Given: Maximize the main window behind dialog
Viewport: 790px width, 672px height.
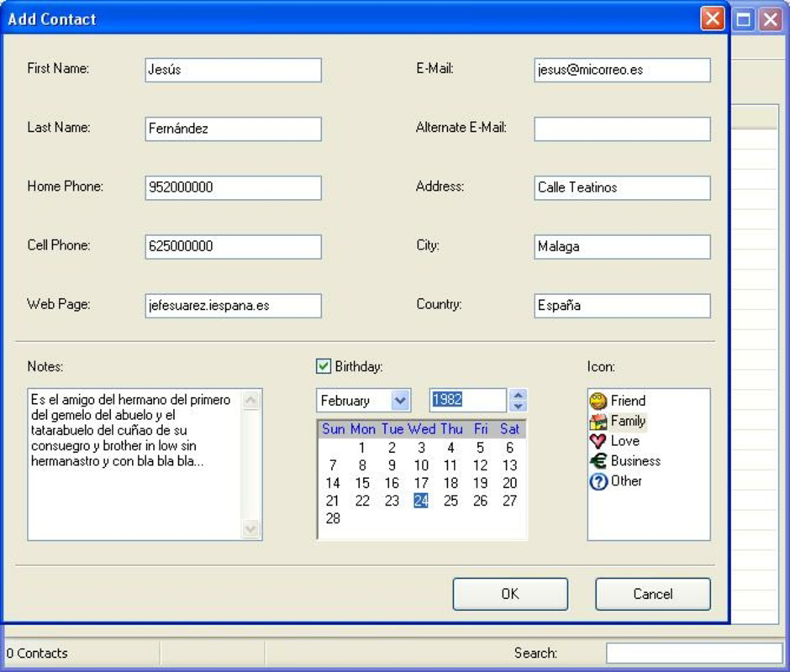Looking at the screenshot, I should [744, 19].
